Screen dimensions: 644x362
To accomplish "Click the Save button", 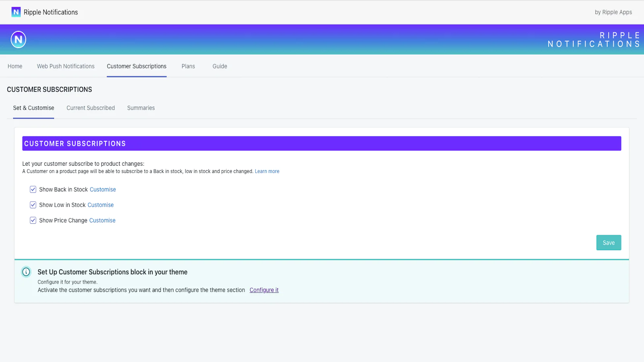I will coord(608,243).
